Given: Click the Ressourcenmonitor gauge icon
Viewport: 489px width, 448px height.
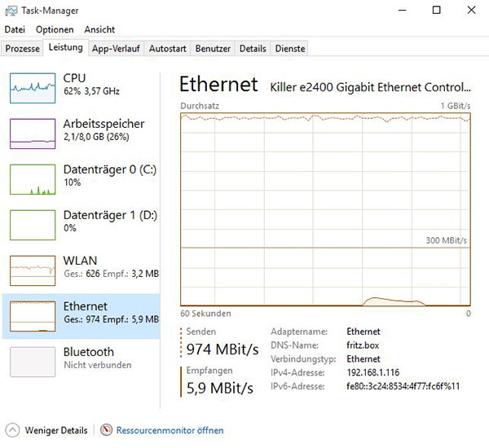Looking at the screenshot, I should (x=106, y=430).
